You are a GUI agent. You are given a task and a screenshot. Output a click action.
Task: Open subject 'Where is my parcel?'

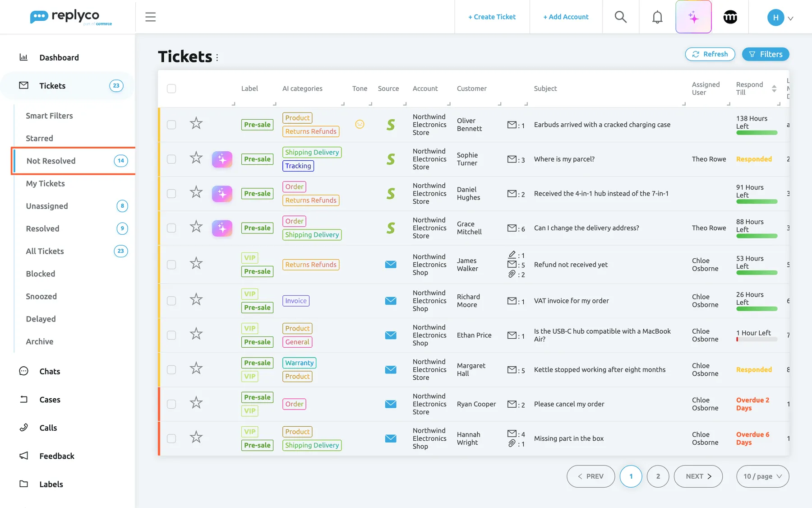564,159
